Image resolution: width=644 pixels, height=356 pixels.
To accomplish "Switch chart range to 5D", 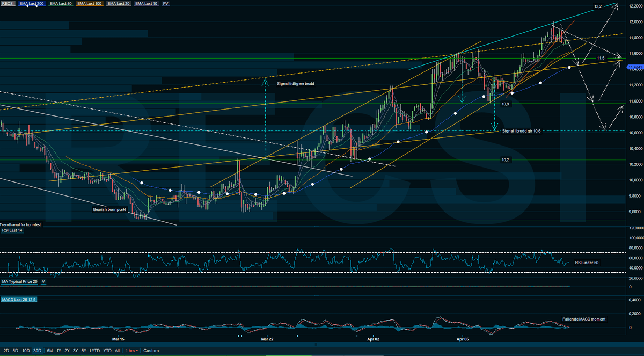I will pyautogui.click(x=15, y=351).
